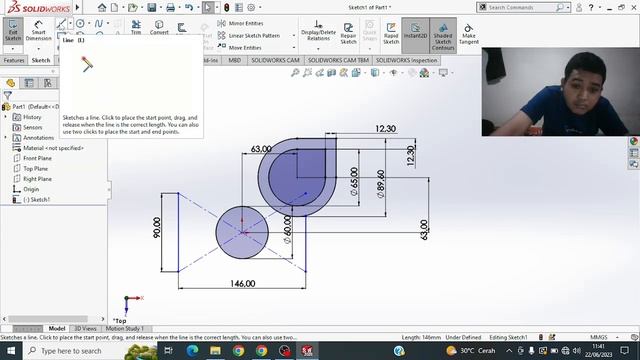Screen dimensions: 640x360
Task: Click Zoom to Fit in view toolbar
Action: (295, 73)
